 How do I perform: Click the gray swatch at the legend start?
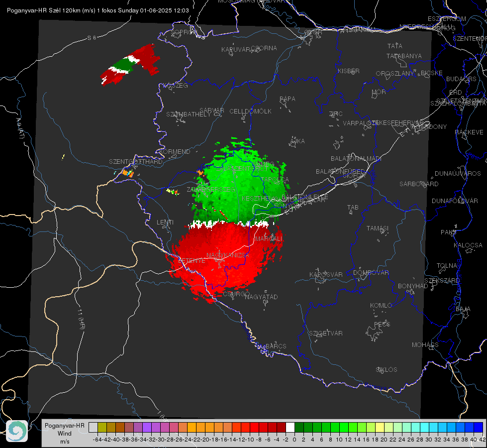coord(93,427)
